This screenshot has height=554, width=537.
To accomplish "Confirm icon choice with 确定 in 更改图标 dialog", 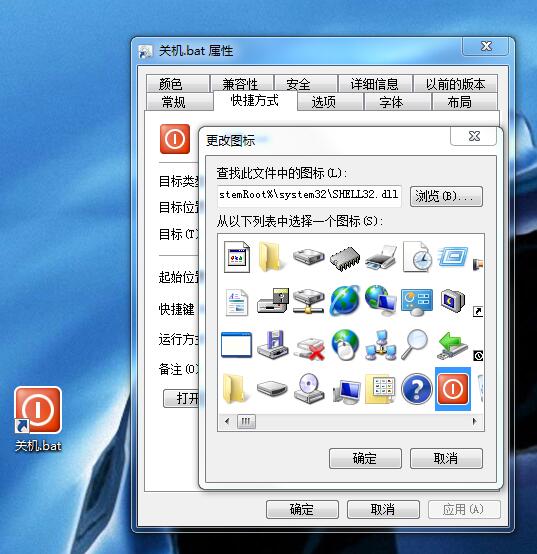I will pos(365,459).
